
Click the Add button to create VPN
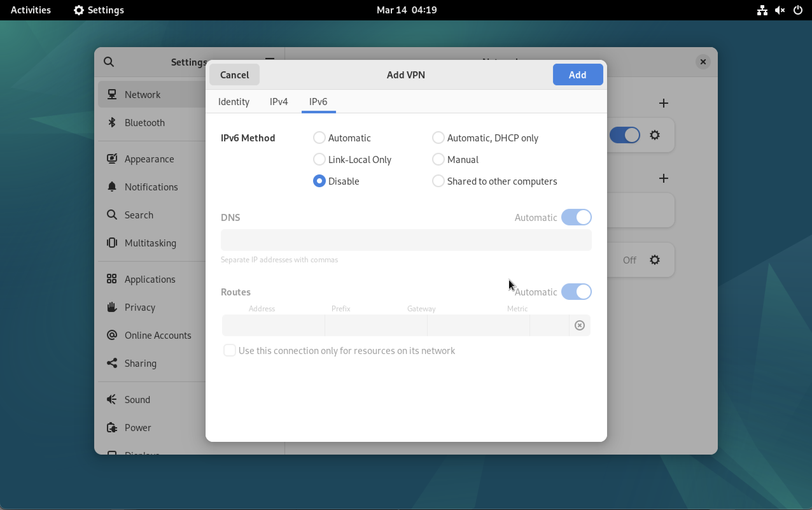(x=577, y=75)
